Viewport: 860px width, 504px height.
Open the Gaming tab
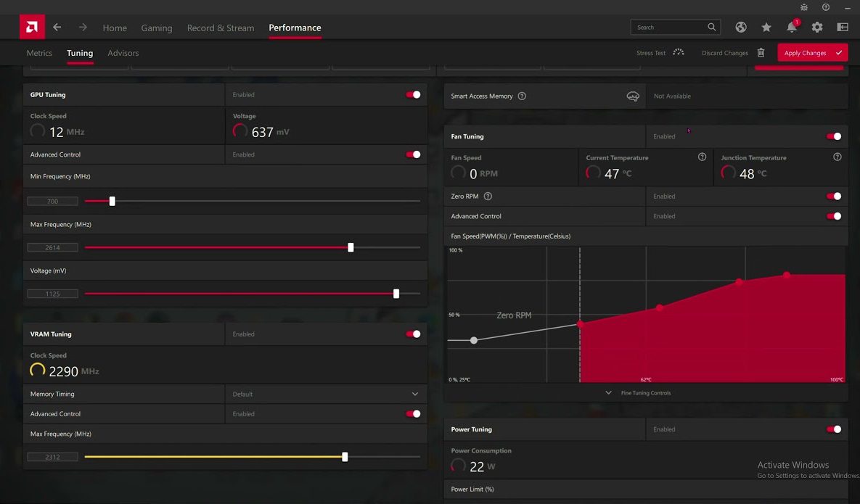tap(156, 28)
